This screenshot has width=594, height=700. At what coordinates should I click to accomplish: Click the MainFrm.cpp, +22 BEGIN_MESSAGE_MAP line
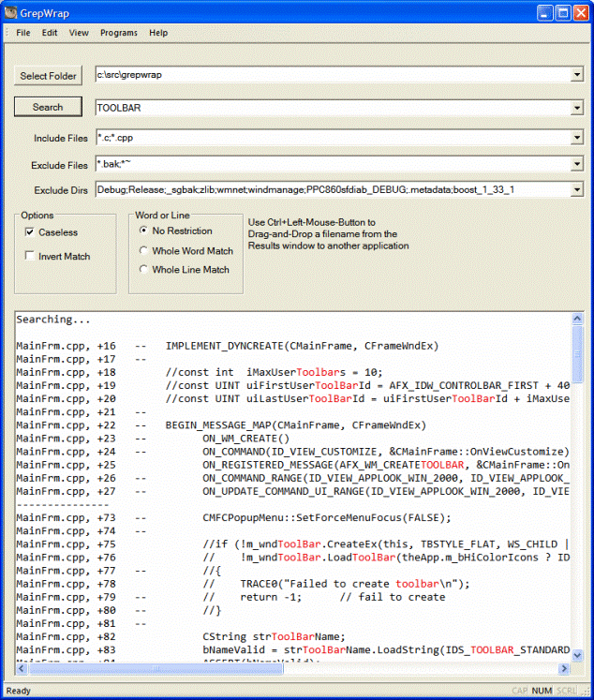(x=221, y=425)
